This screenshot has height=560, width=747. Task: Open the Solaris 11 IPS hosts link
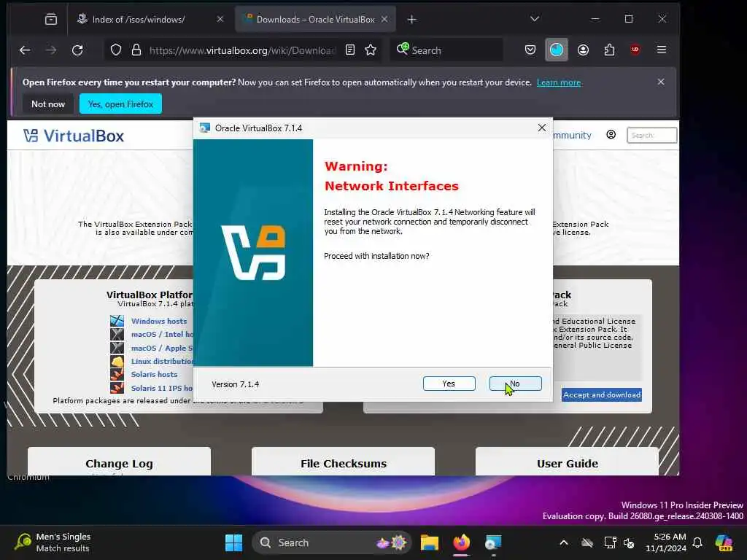(163, 388)
